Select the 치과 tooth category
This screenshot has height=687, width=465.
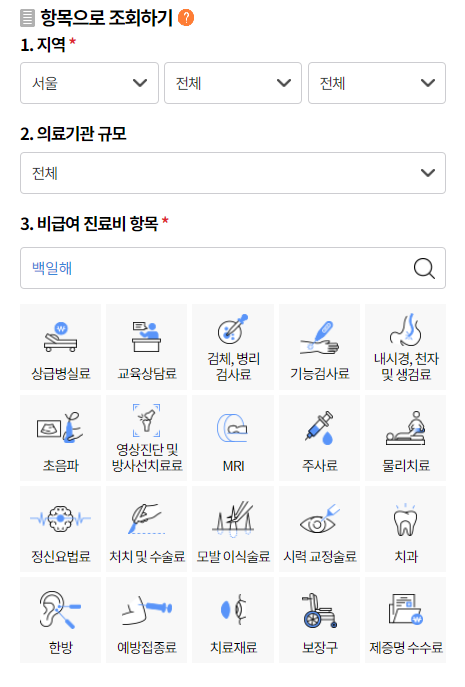pyautogui.click(x=406, y=529)
